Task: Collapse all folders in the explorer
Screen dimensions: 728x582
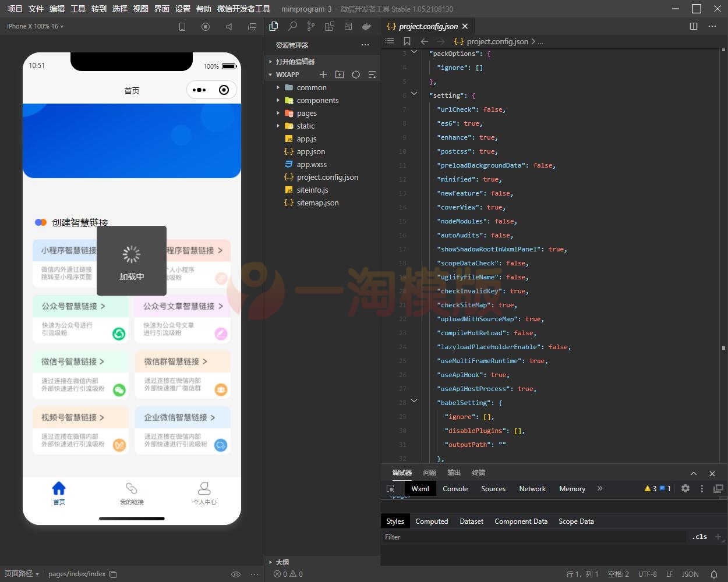Action: click(x=372, y=74)
